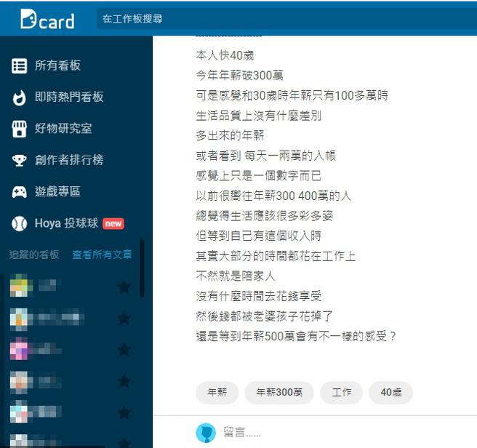477x448 pixels.
Task: Select the gamepad icon for 遊戲專區
Action: click(19, 192)
